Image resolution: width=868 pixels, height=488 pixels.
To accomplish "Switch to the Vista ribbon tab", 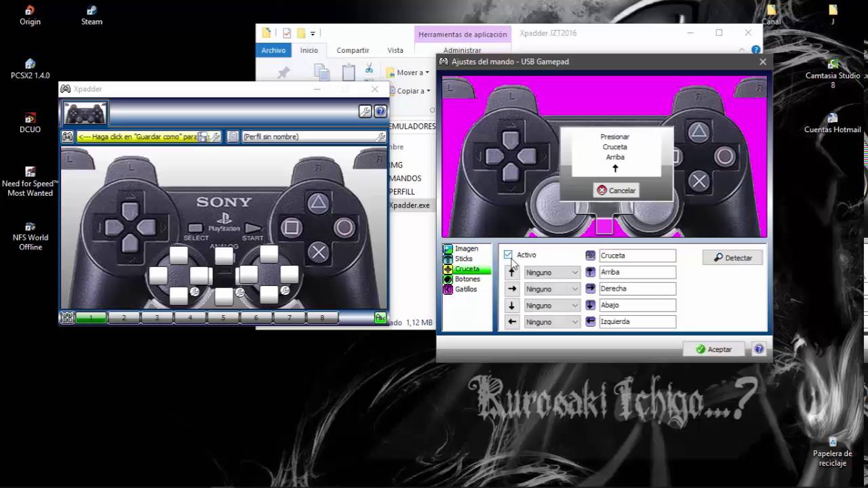I will click(395, 50).
